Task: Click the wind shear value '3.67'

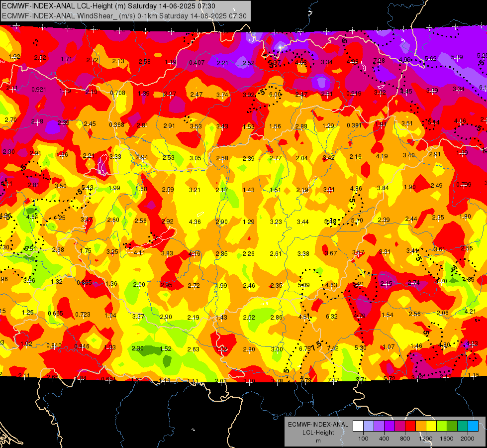Action: point(331,253)
